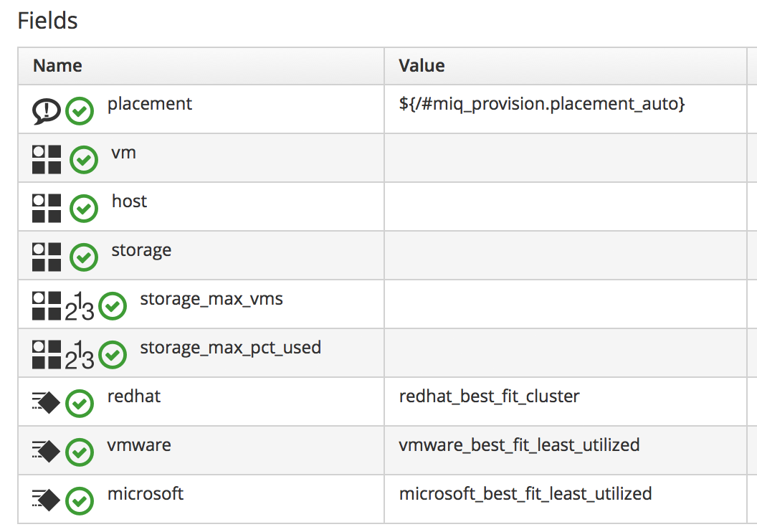757x532 pixels.
Task: Click the vmware_best_fit_least_utilized value
Action: (519, 445)
